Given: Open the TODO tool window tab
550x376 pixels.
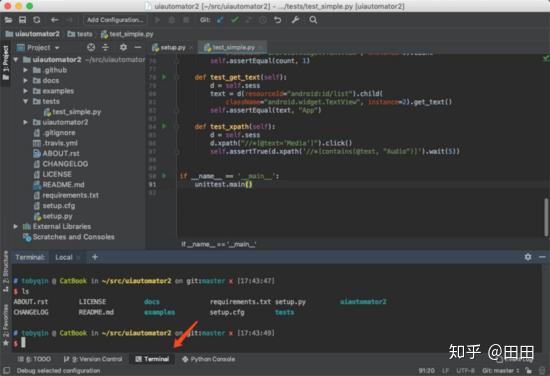Looking at the screenshot, I should [34, 359].
